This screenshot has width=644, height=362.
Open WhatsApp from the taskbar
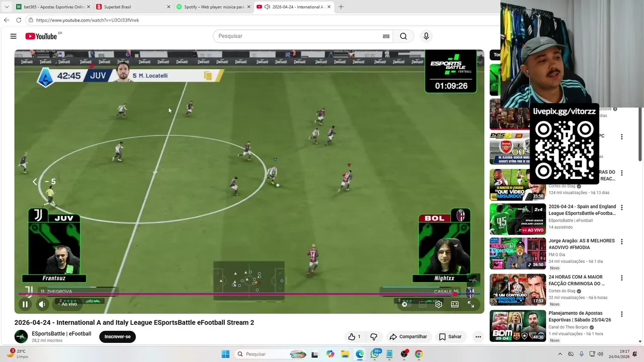pos(375,354)
